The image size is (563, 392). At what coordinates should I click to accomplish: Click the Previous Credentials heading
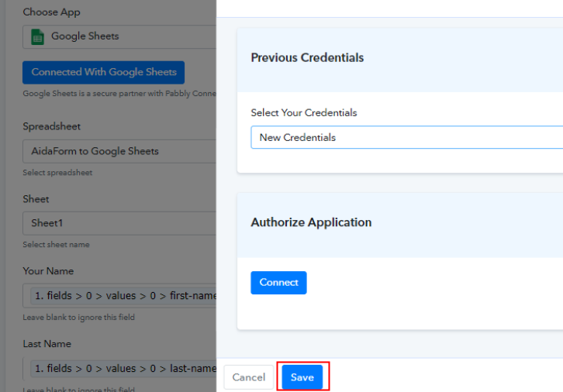tap(307, 58)
